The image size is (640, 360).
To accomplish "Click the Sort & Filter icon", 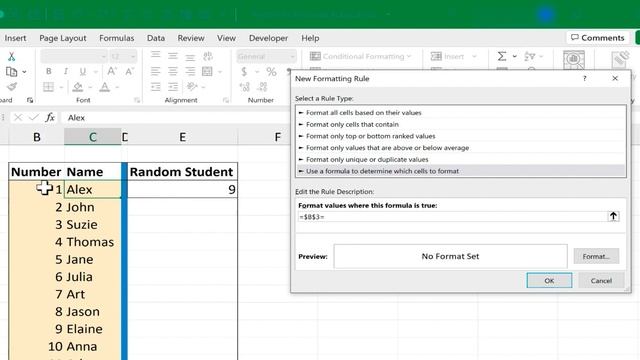I will (529, 56).
